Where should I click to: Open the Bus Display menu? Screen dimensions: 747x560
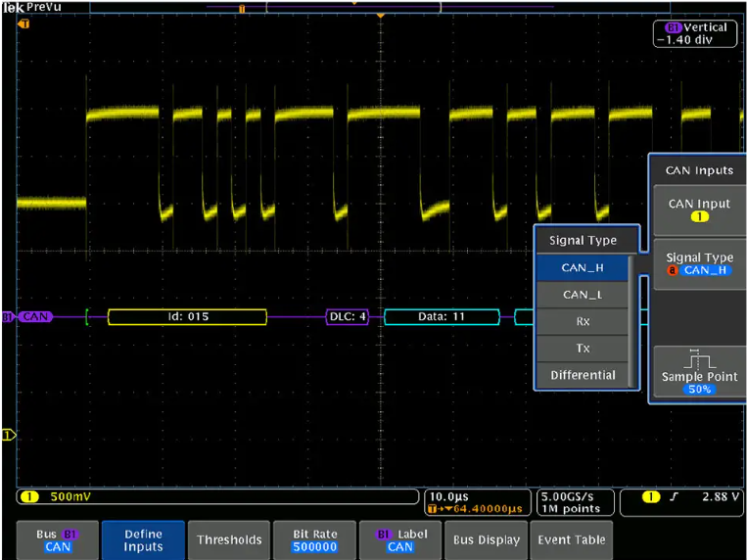486,540
